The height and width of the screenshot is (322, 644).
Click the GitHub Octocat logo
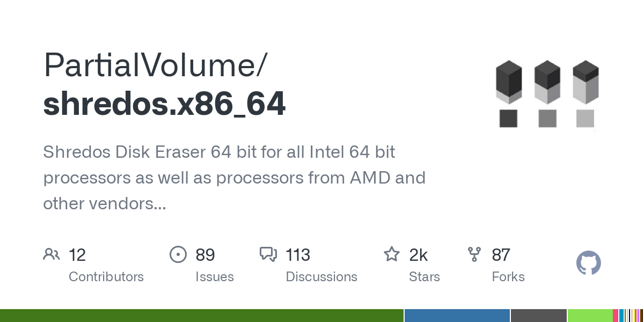point(588,264)
